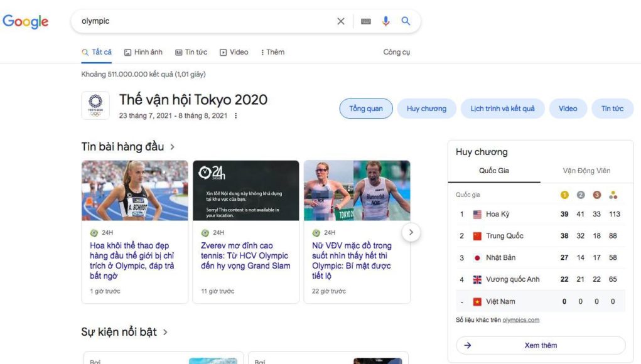
Task: Click the olympic search input field
Action: click(205, 21)
